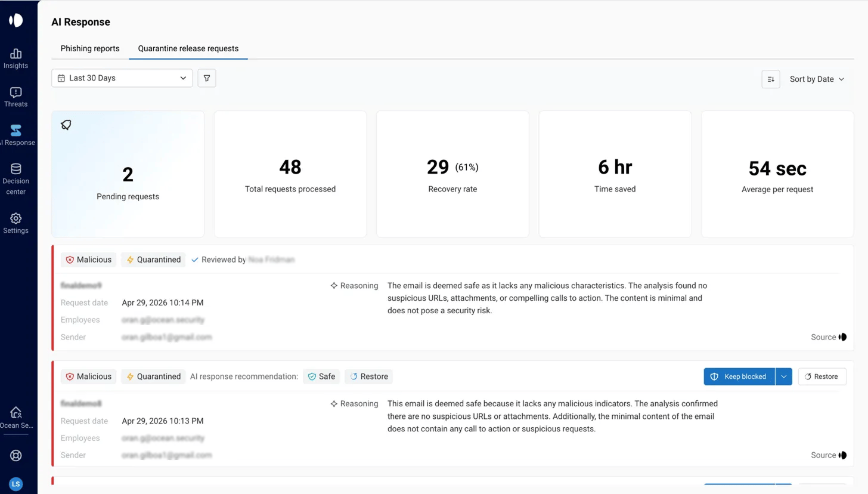This screenshot has height=494, width=868.
Task: Click the Average per request card
Action: pyautogui.click(x=777, y=174)
